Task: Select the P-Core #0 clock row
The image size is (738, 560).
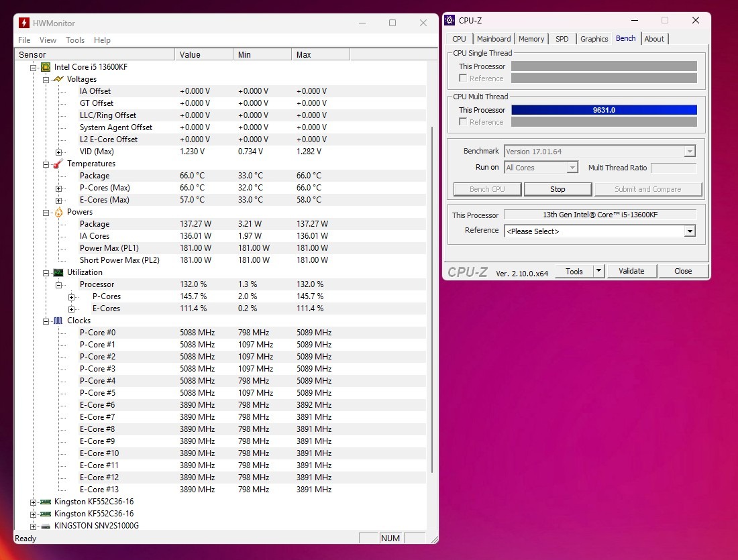Action: point(252,333)
